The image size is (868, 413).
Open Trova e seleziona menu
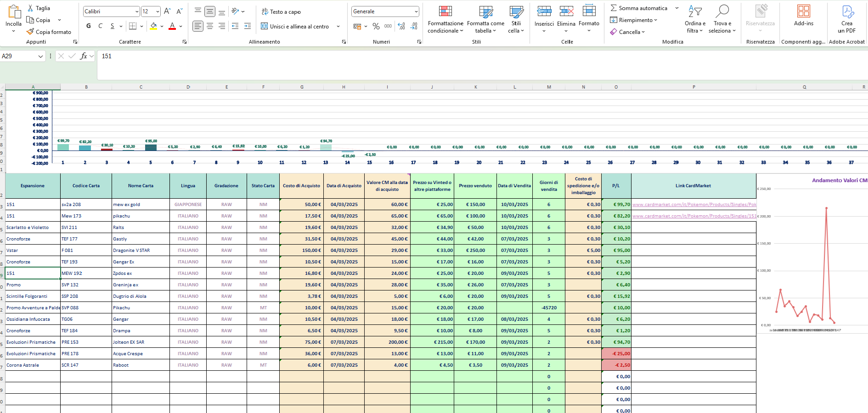[722, 19]
